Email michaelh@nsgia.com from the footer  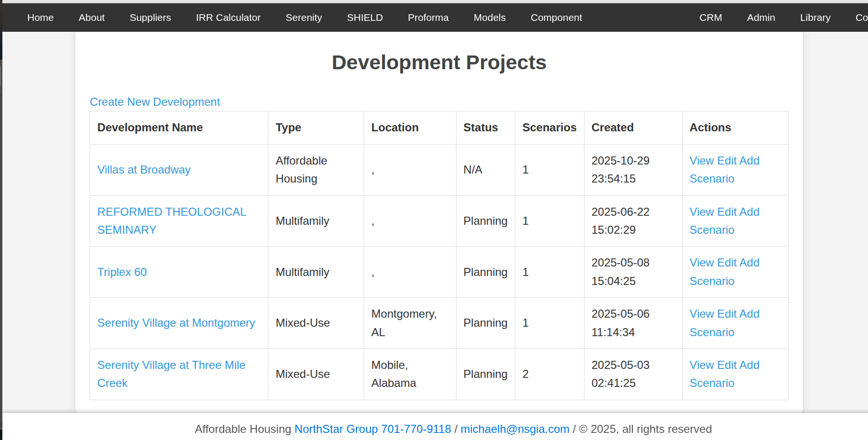pyautogui.click(x=515, y=429)
